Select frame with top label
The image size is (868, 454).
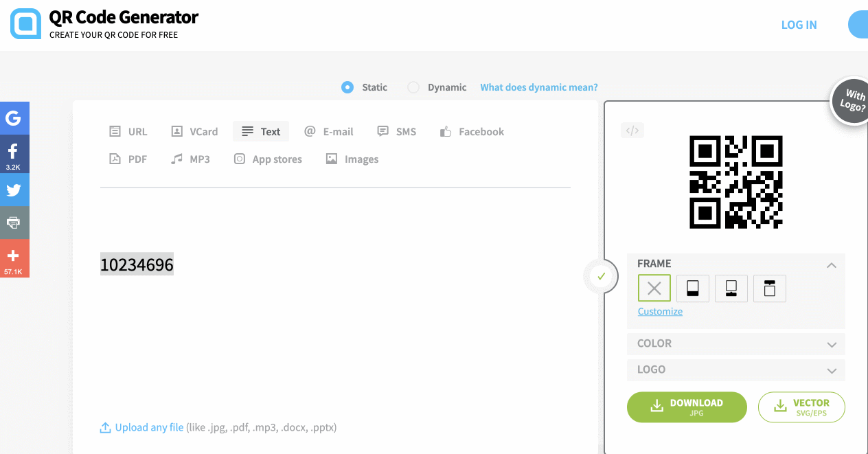[x=770, y=288]
